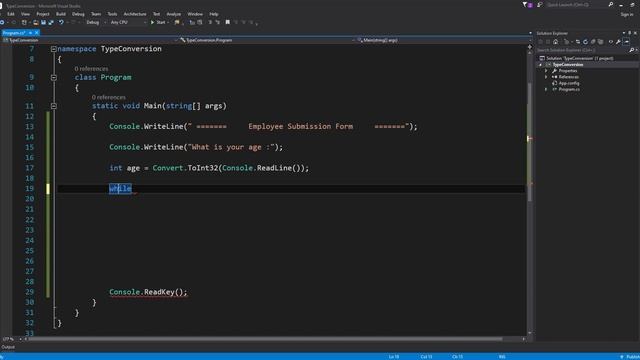Open the Architecture menu
This screenshot has height=360, width=640.
(x=135, y=14)
